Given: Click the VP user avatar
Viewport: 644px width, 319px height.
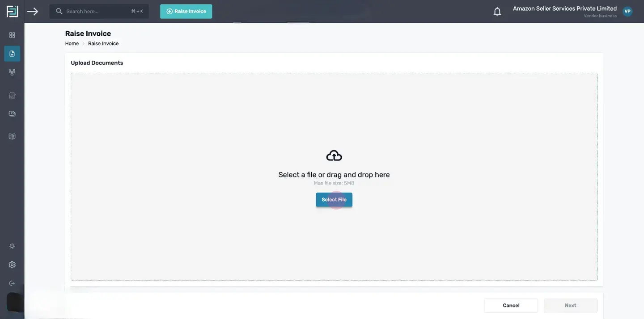Looking at the screenshot, I should click(x=627, y=11).
